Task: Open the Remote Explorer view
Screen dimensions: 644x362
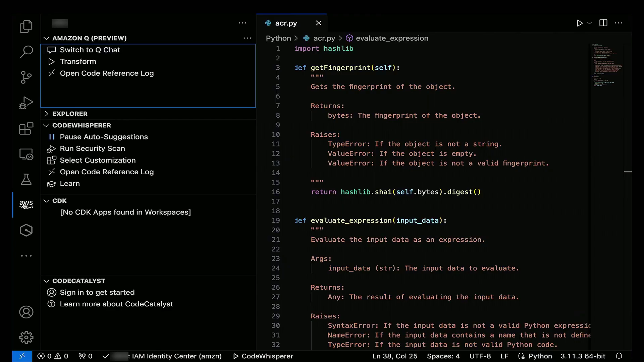Action: click(26, 154)
